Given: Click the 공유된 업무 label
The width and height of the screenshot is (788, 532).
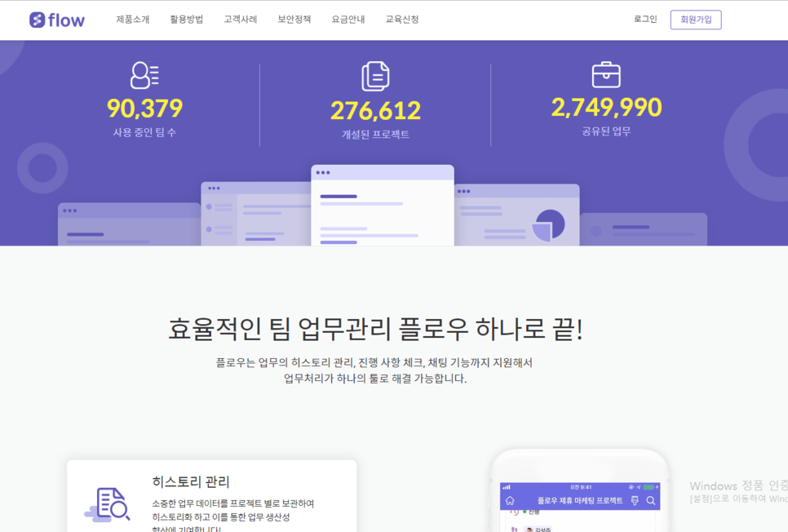Looking at the screenshot, I should (x=606, y=131).
